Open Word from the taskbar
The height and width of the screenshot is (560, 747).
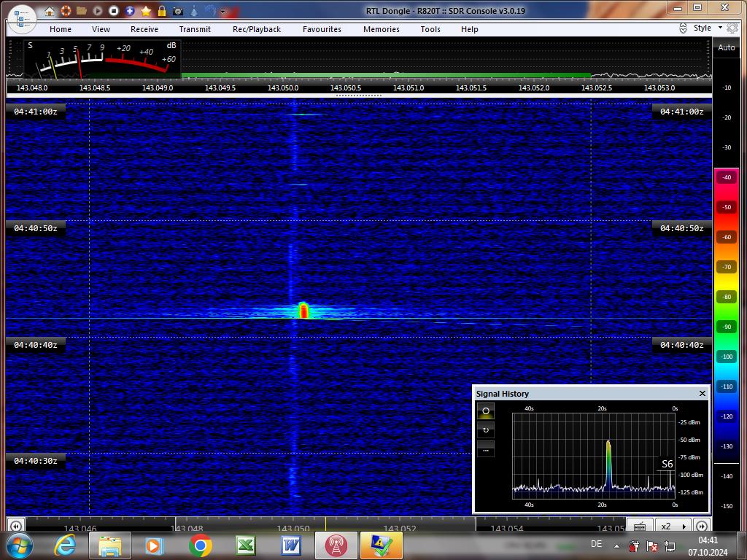pyautogui.click(x=290, y=545)
